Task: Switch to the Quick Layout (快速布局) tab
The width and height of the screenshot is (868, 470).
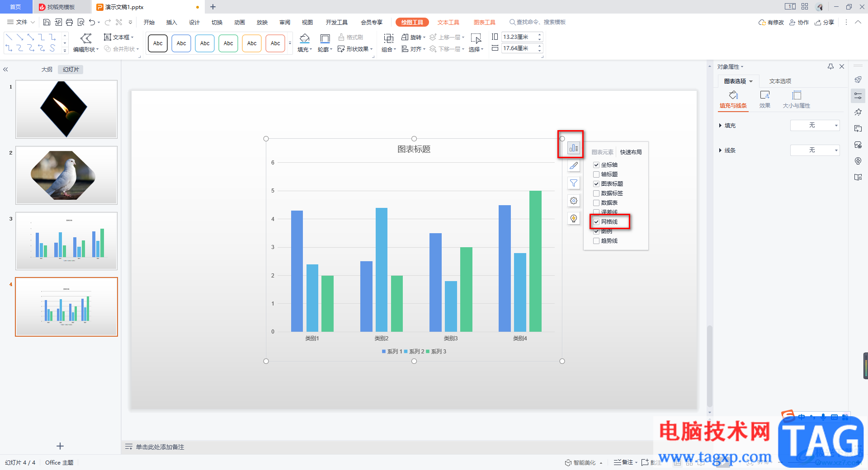Action: pos(631,152)
